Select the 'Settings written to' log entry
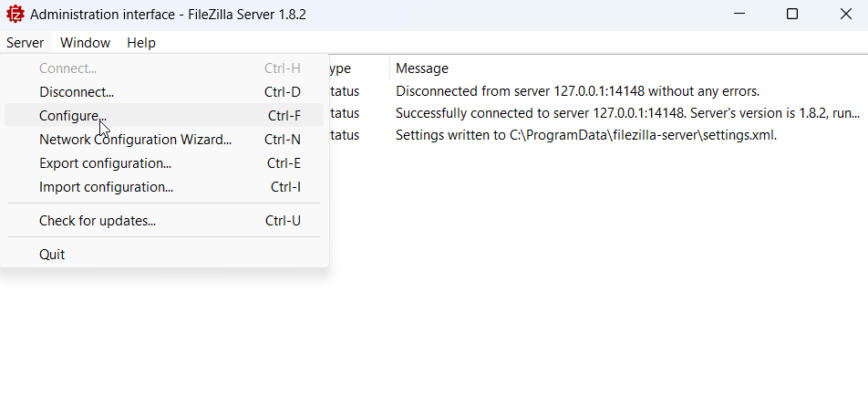The width and height of the screenshot is (868, 418). pyautogui.click(x=598, y=135)
